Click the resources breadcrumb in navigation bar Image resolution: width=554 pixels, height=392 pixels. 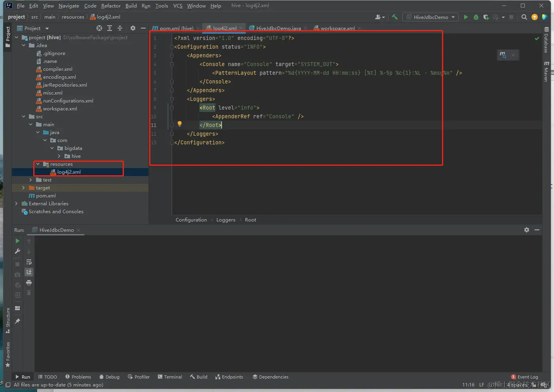(73, 17)
